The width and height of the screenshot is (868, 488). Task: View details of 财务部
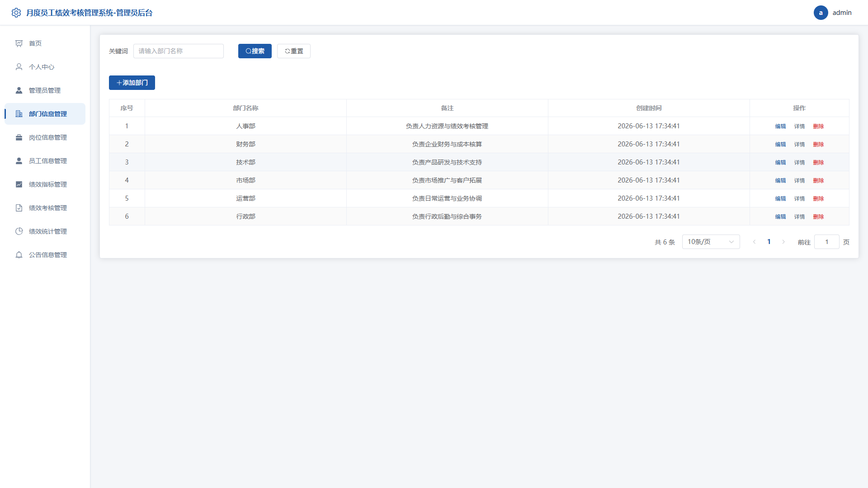[x=799, y=145]
